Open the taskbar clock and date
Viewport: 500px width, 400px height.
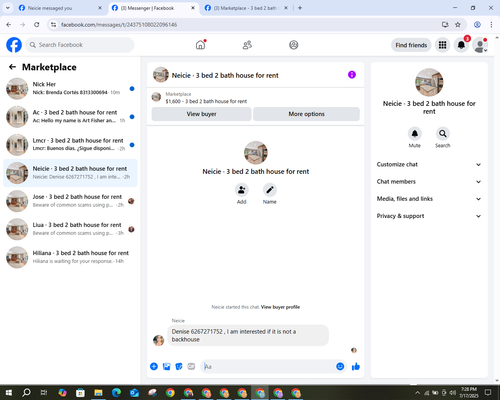[468, 393]
